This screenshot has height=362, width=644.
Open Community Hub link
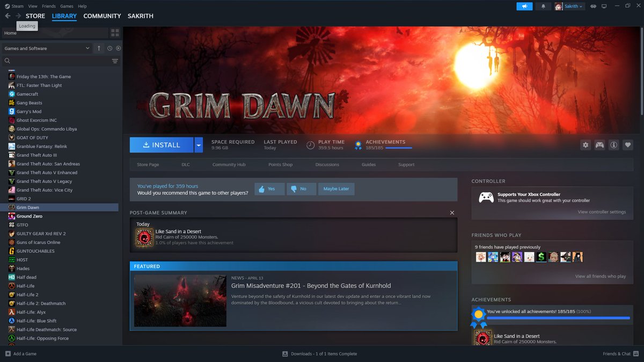pyautogui.click(x=229, y=165)
